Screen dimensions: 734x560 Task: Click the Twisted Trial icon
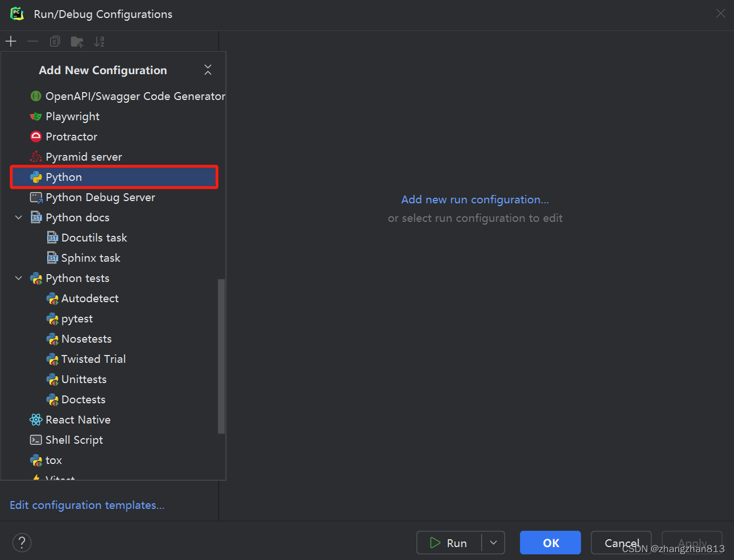click(x=52, y=359)
